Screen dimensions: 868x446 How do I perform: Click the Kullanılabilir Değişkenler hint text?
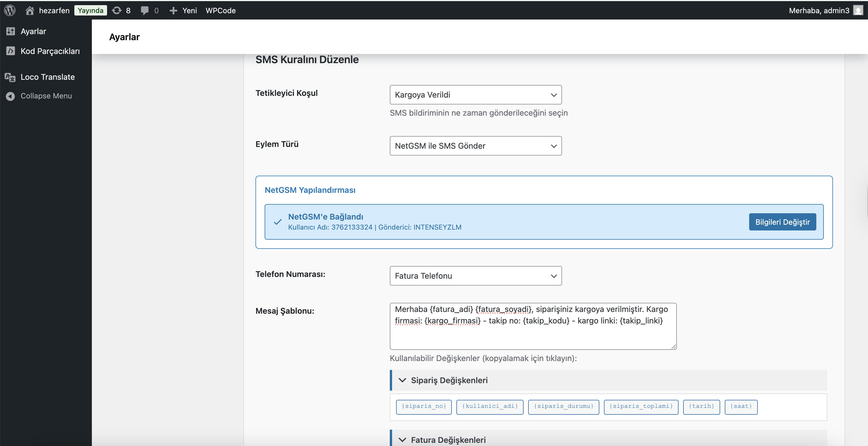483,358
